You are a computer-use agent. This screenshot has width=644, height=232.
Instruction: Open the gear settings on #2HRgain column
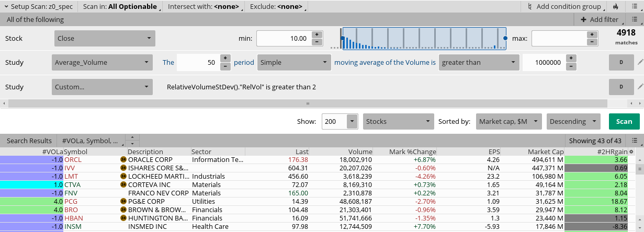click(x=630, y=152)
